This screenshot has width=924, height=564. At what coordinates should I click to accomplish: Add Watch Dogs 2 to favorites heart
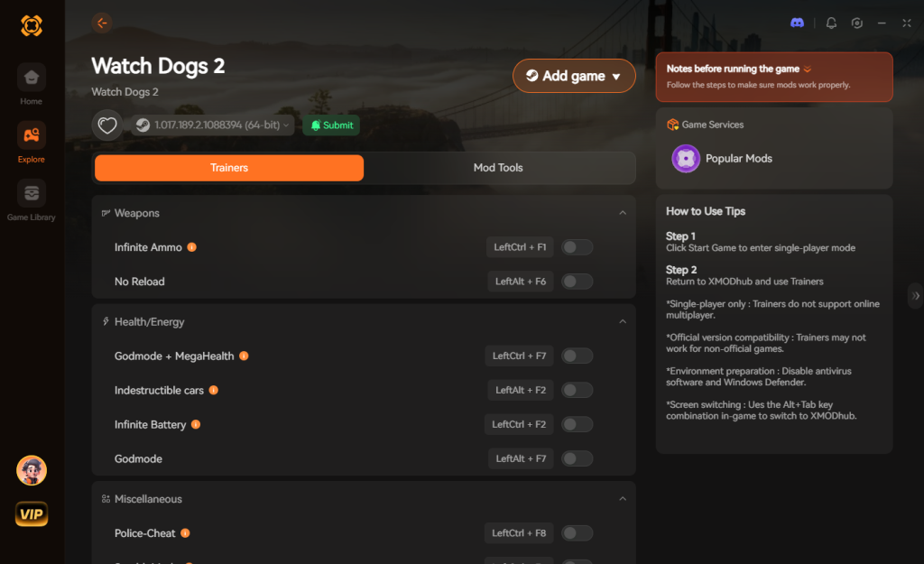pos(107,125)
